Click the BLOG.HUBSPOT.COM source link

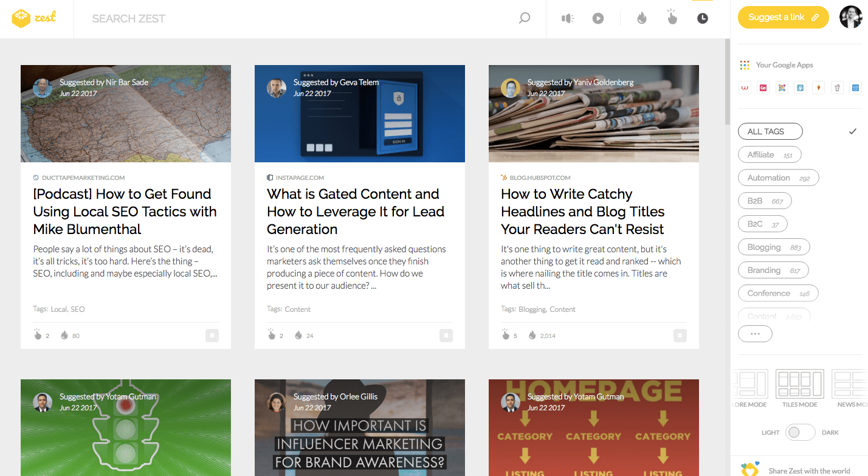[540, 178]
